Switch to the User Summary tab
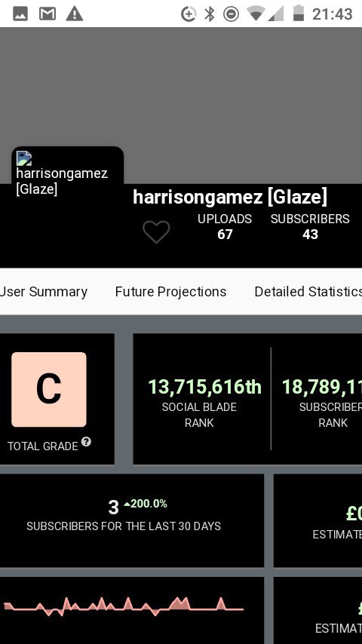 (44, 292)
